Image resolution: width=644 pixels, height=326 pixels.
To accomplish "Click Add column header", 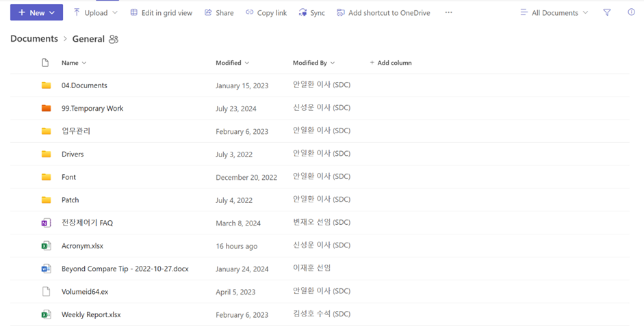I will (x=391, y=63).
